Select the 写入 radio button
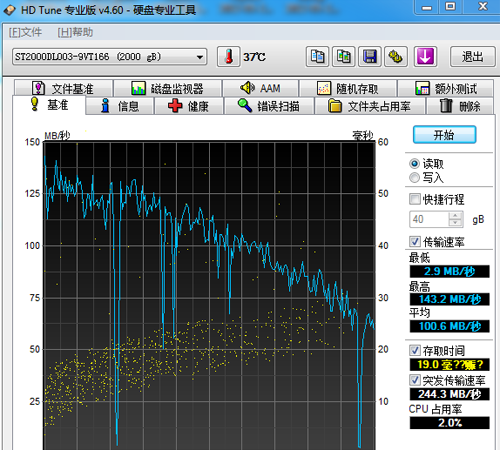Screen dimensions: 500x450 tap(414, 178)
